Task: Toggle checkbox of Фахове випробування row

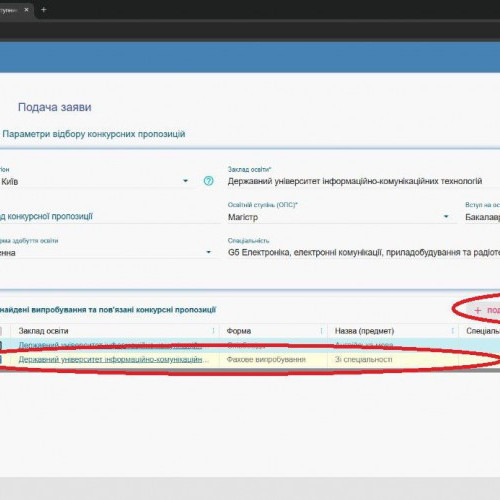Action: click(1, 359)
